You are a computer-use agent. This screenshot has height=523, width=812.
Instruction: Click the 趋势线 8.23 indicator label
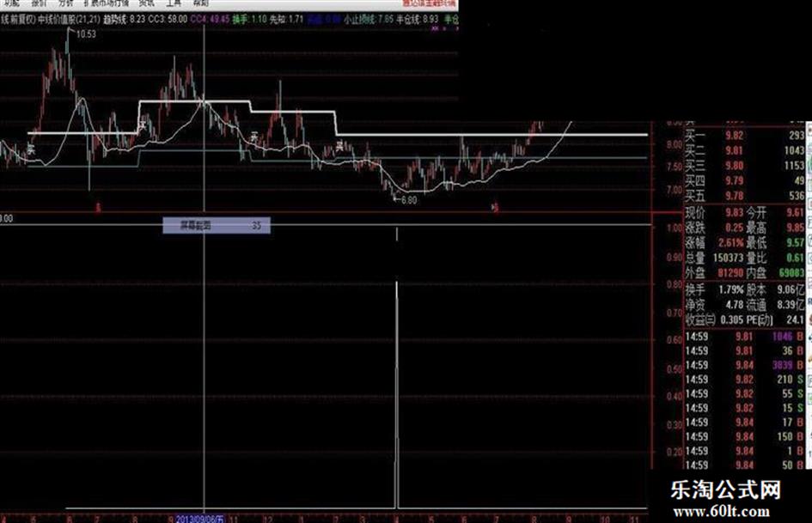click(125, 20)
